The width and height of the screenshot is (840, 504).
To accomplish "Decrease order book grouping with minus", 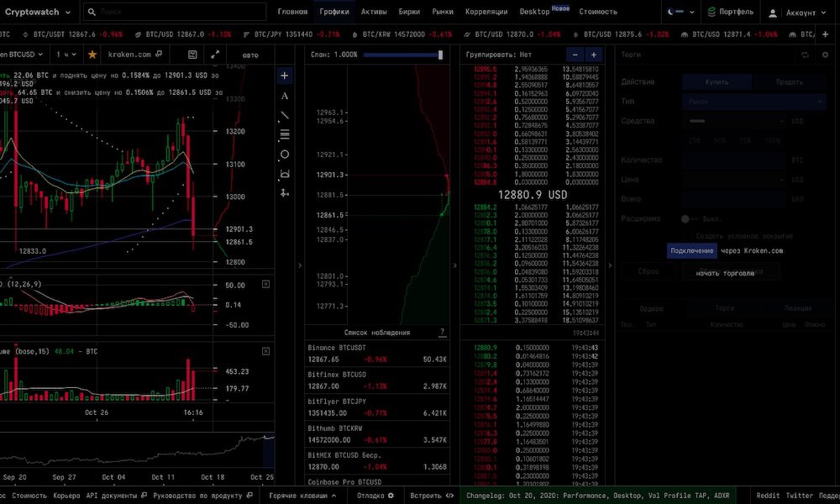I will point(575,55).
